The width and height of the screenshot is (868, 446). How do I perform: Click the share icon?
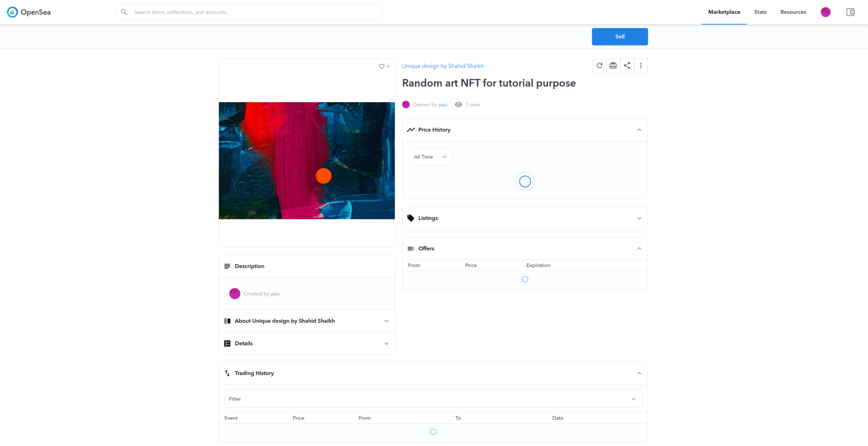click(627, 66)
